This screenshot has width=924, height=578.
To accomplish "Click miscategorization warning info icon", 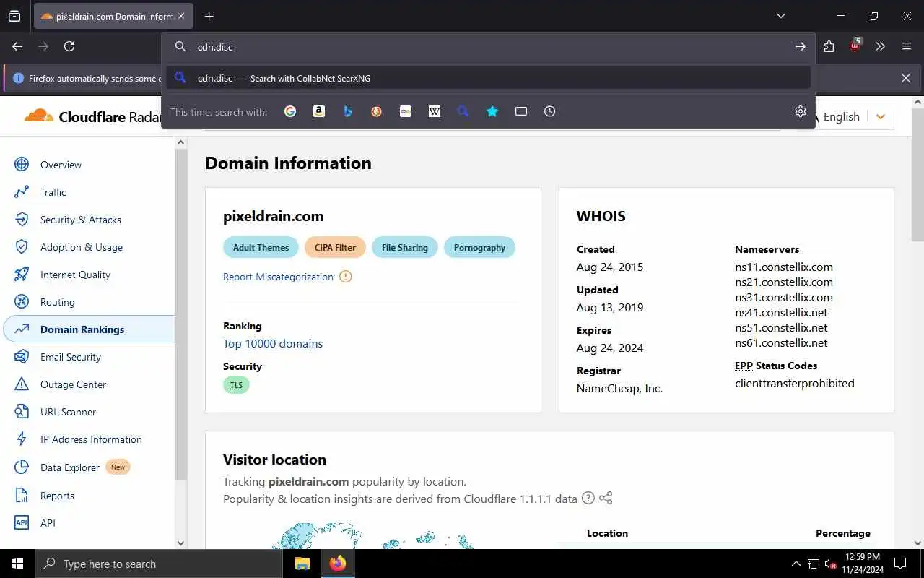I will [346, 277].
